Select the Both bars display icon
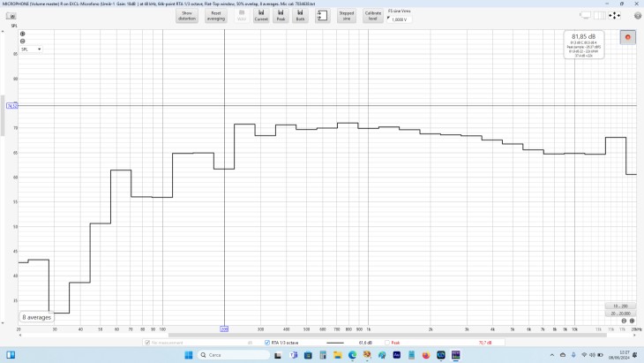This screenshot has height=363, width=644. pos(300,16)
